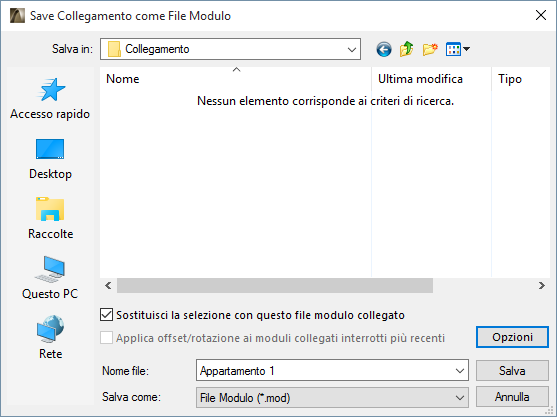The width and height of the screenshot is (557, 417).
Task: Open Rete network location
Action: tap(50, 338)
